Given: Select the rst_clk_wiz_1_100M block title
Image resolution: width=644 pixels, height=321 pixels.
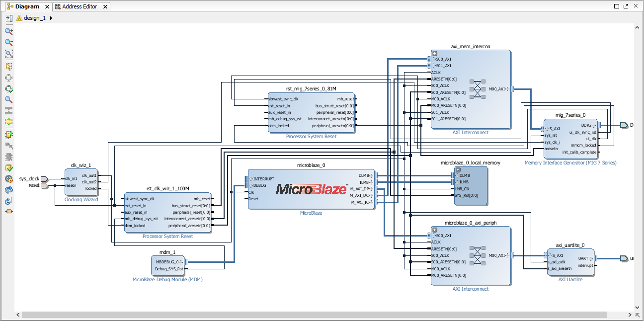Looking at the screenshot, I should click(167, 188).
